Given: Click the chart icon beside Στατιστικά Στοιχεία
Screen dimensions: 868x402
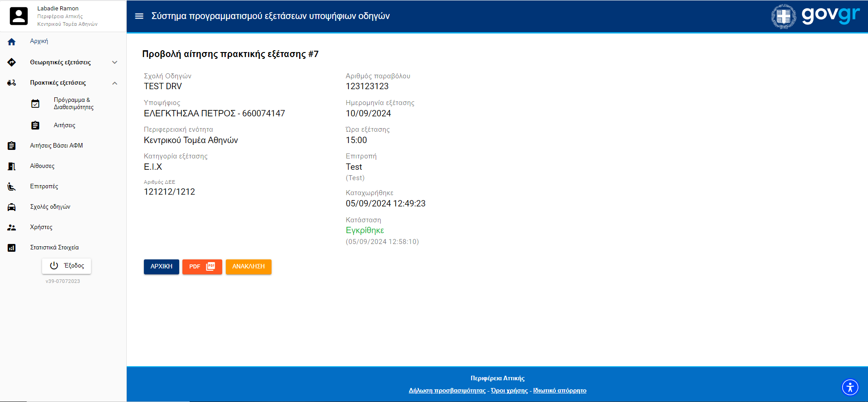Looking at the screenshot, I should pos(12,248).
